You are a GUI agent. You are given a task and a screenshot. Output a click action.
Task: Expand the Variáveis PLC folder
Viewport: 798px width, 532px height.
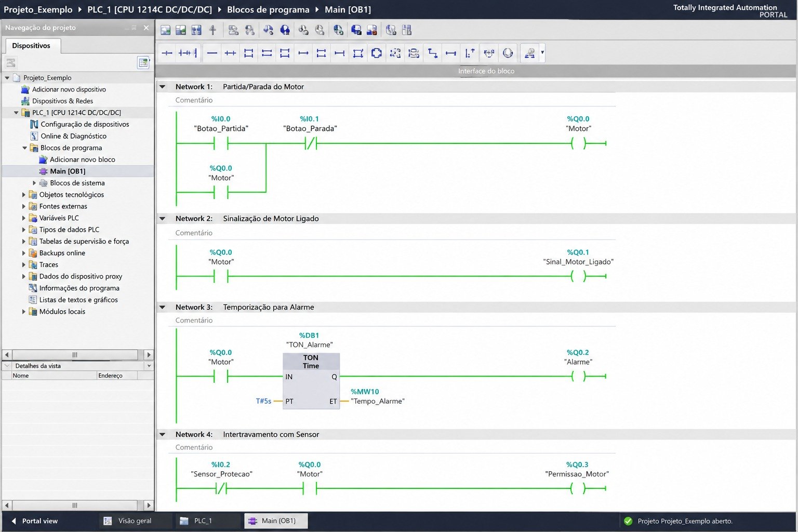click(24, 218)
